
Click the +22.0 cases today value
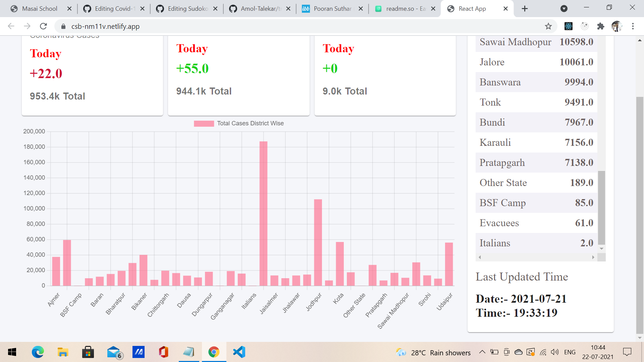pyautogui.click(x=46, y=74)
